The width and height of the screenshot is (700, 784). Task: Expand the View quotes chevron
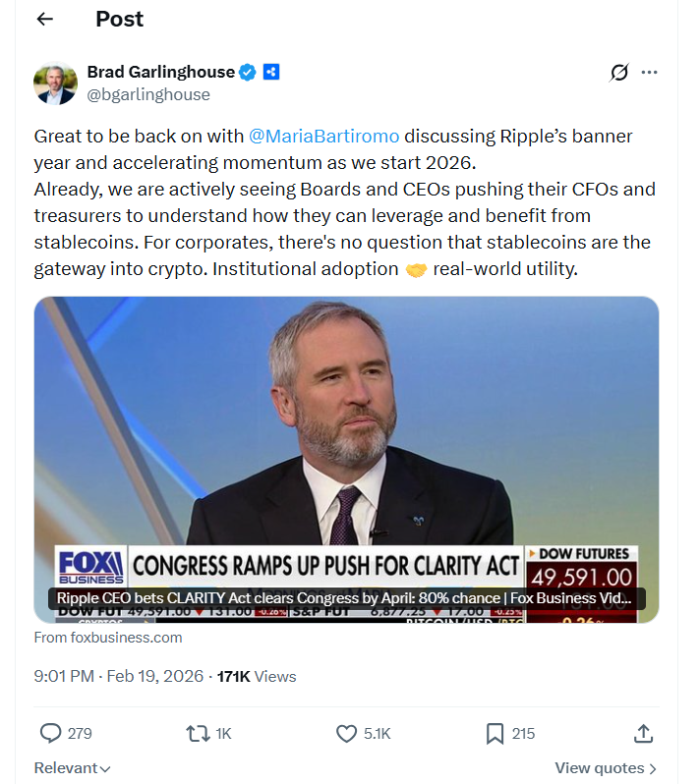click(x=653, y=768)
